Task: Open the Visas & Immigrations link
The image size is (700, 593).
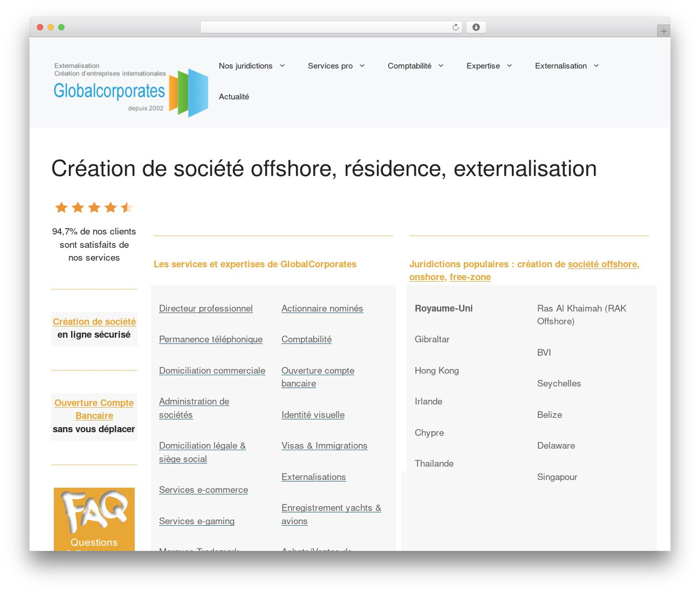Action: (x=324, y=446)
